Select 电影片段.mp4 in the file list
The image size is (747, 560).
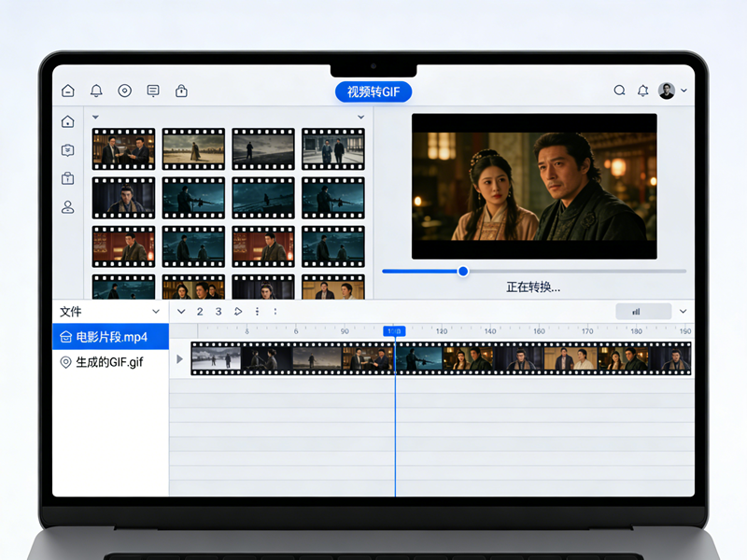110,337
